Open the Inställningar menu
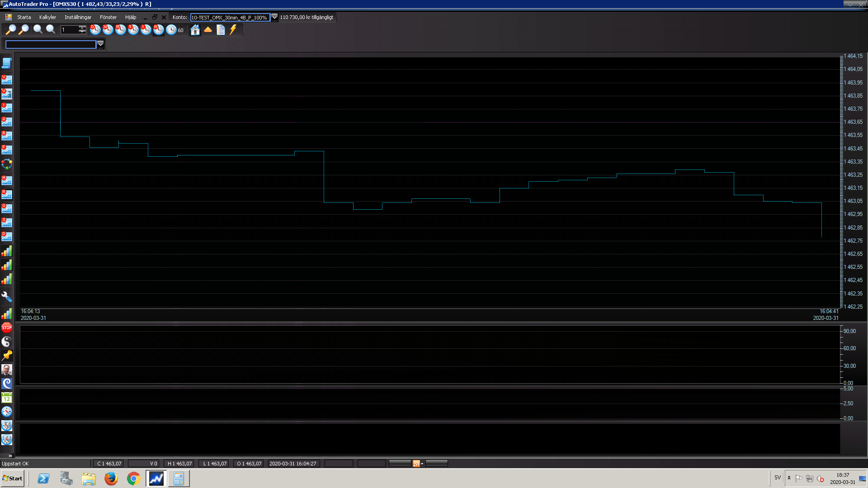 pyautogui.click(x=78, y=17)
